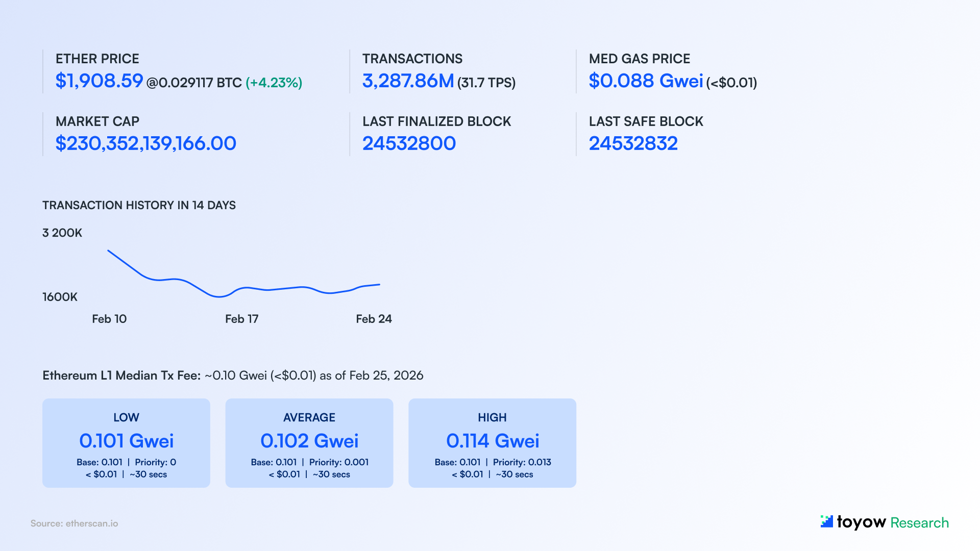This screenshot has height=551, width=980.
Task: Click the transaction history line chart
Action: tap(245, 288)
